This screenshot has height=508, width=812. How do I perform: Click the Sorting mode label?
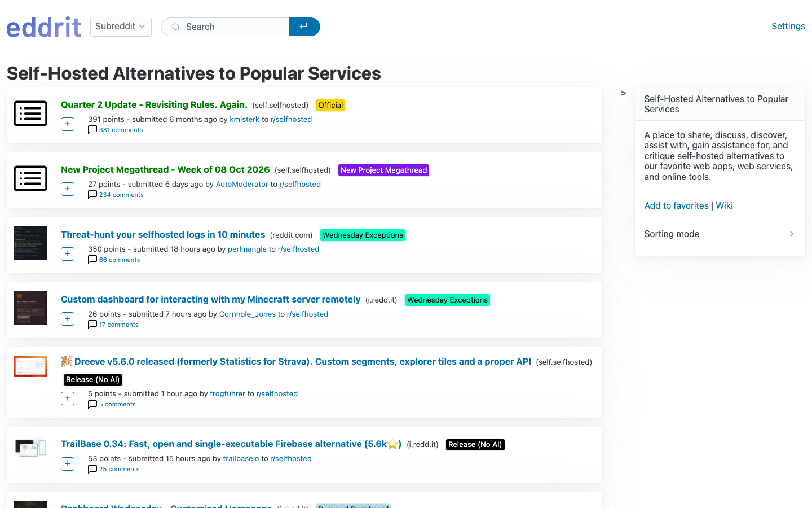[x=672, y=234]
